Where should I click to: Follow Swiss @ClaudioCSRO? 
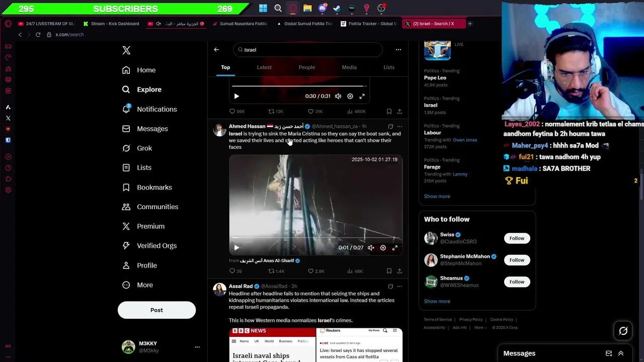(517, 238)
